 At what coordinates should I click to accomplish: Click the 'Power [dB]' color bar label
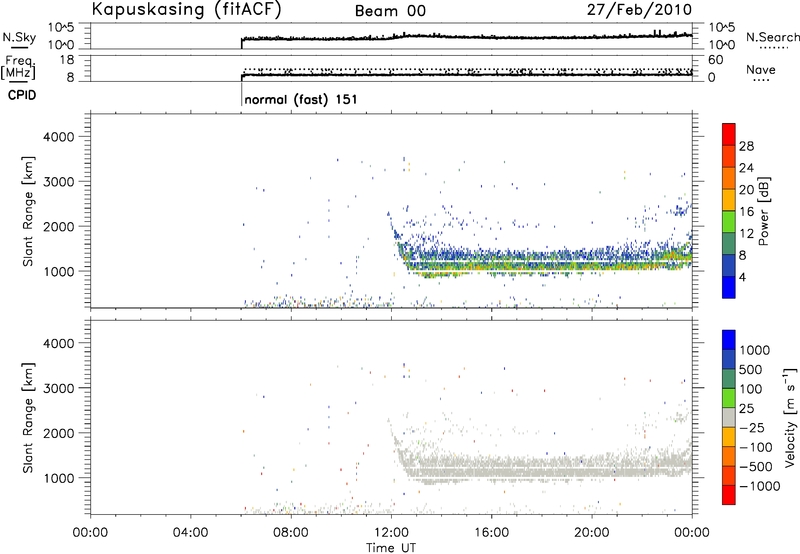764,211
